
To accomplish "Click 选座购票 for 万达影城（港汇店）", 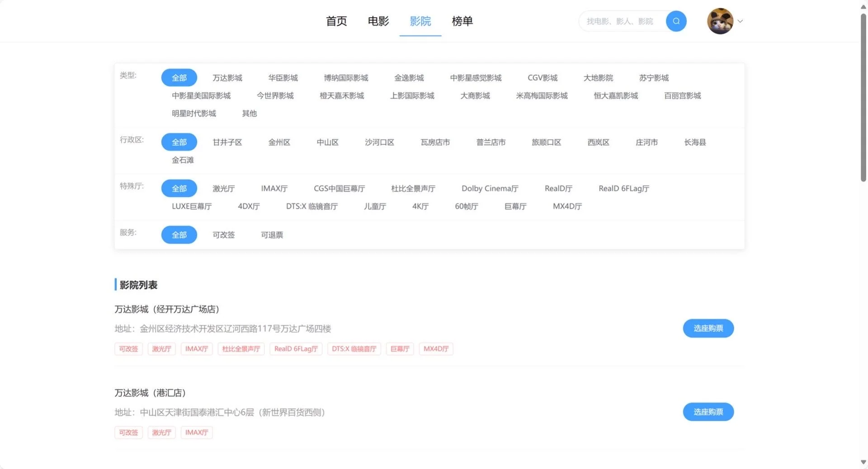I will tap(708, 412).
